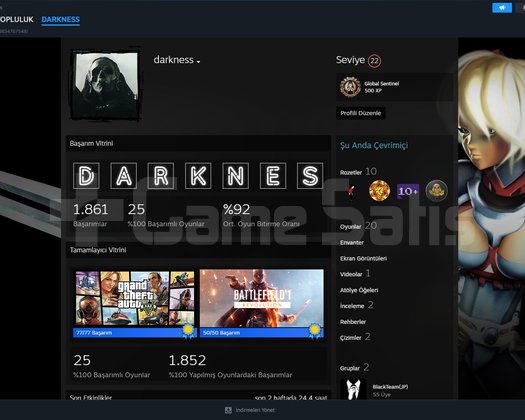Click the Şu Anda Çevrimiçi status
Viewport: 525px width, 420px height.
coord(374,145)
